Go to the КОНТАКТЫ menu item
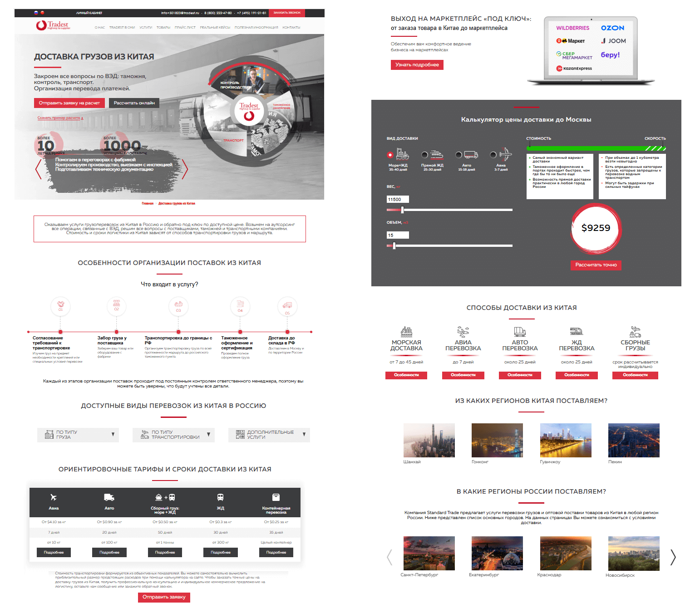The height and width of the screenshot is (613, 700). [x=291, y=28]
